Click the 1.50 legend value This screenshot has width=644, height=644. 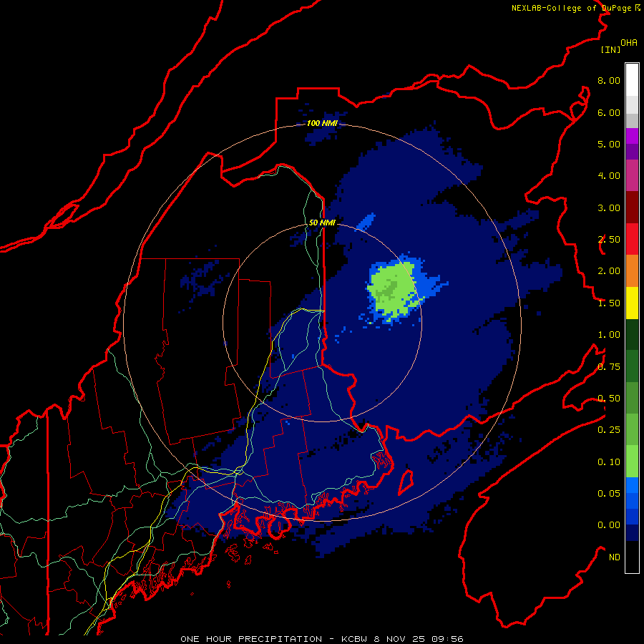pyautogui.click(x=609, y=303)
